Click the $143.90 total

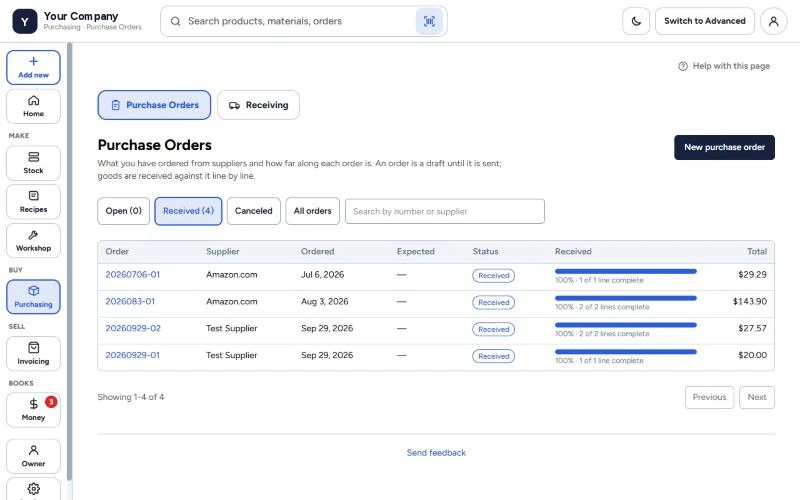[749, 302]
